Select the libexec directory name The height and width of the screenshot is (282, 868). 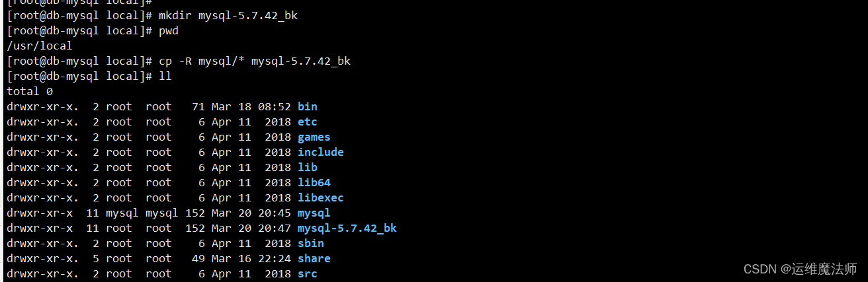click(x=320, y=197)
